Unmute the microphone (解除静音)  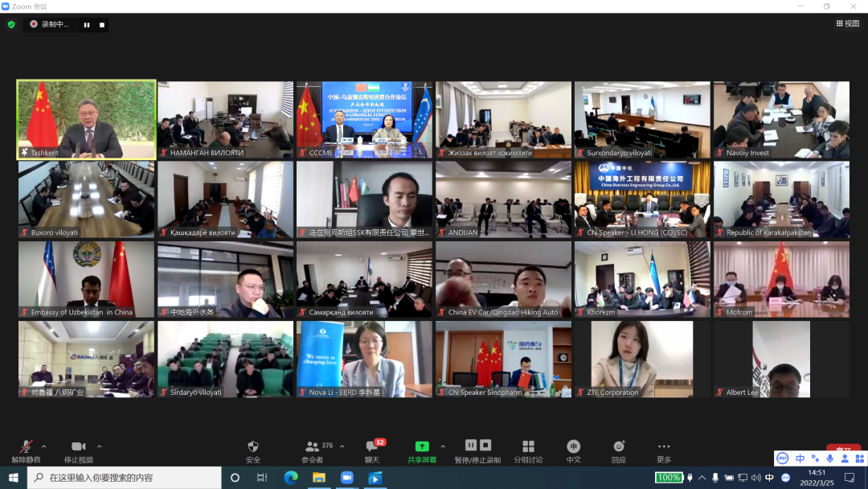27,446
